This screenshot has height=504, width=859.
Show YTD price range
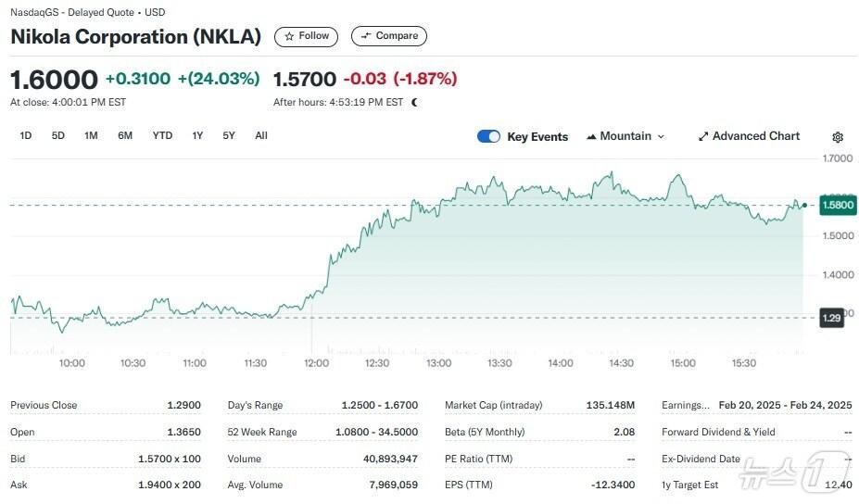pos(162,135)
